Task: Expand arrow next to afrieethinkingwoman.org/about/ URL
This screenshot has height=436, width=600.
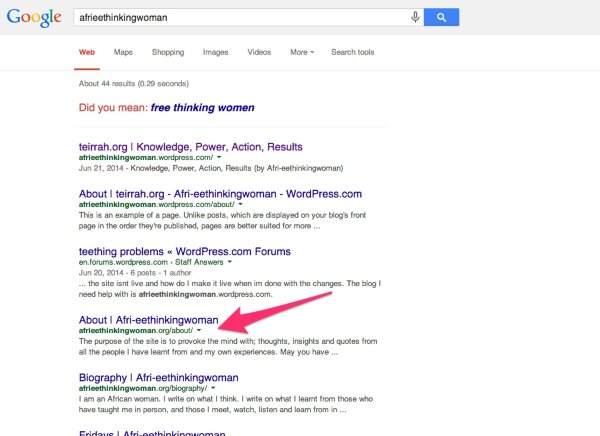Action: [x=199, y=330]
